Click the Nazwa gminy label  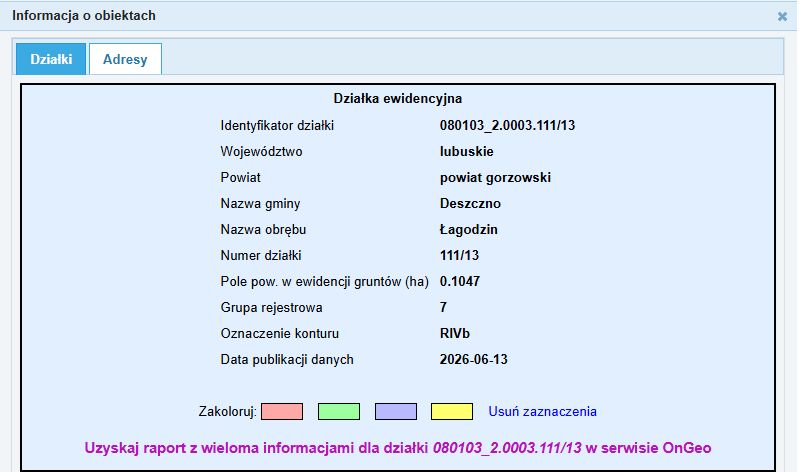pyautogui.click(x=260, y=203)
